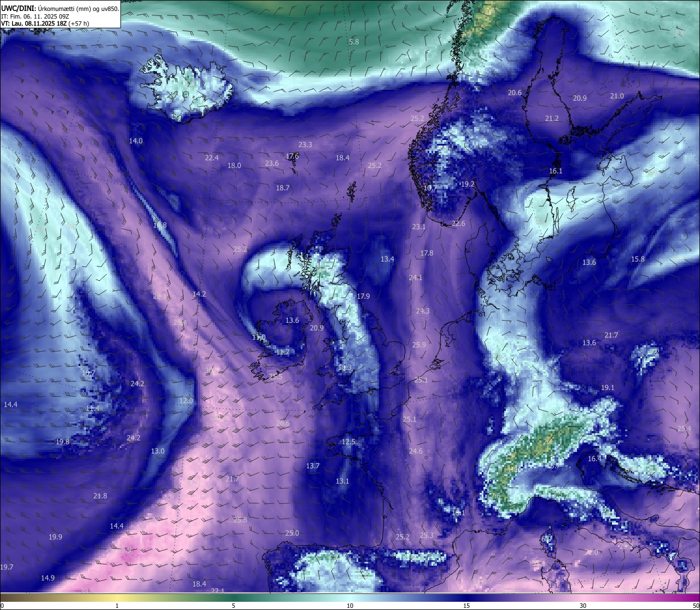This screenshot has height=610, width=700.
Task: Click the 13.0 value label
Action: pos(157,451)
